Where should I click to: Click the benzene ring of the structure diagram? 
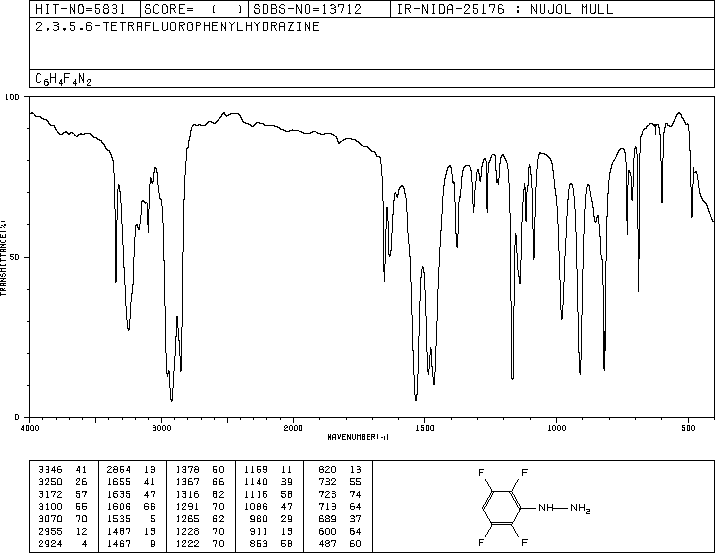pos(502,507)
